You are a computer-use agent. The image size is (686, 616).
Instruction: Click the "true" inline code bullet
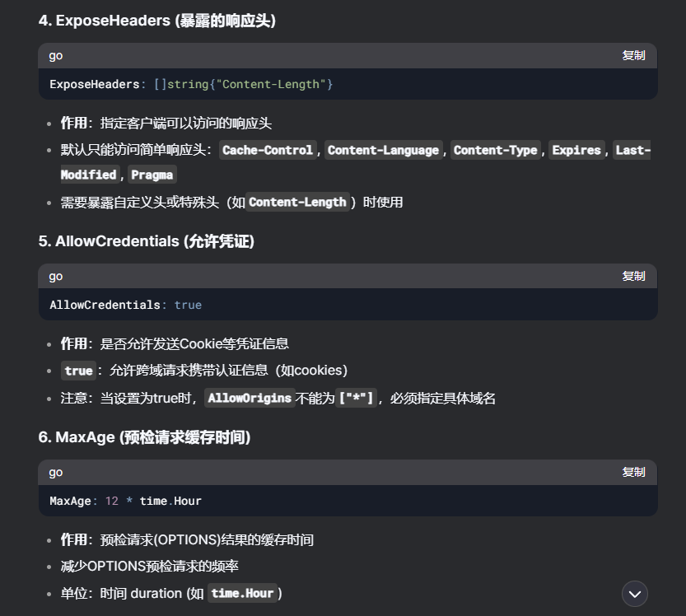[78, 371]
